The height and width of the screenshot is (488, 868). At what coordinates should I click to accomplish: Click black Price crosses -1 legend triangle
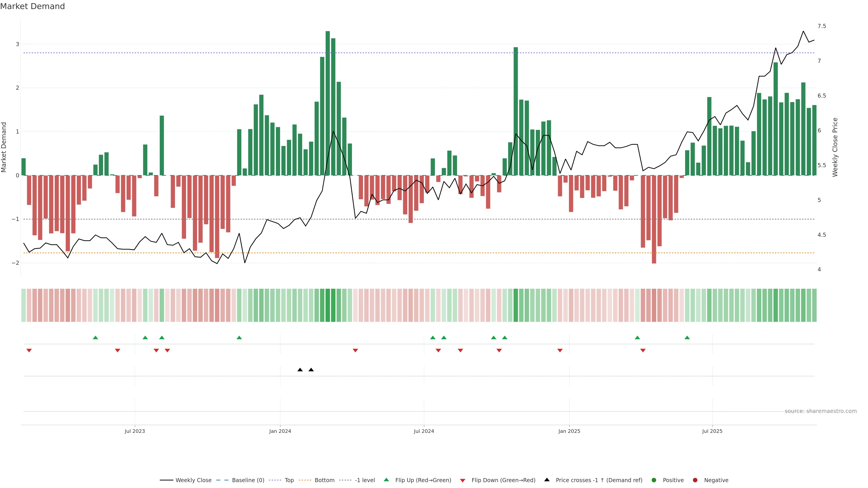click(x=547, y=480)
